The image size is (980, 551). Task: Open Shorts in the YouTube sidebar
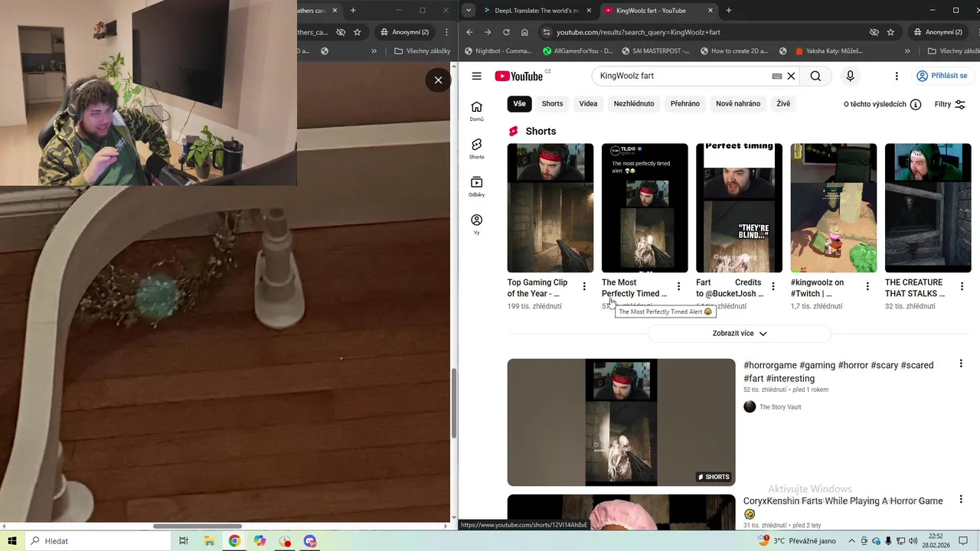476,148
